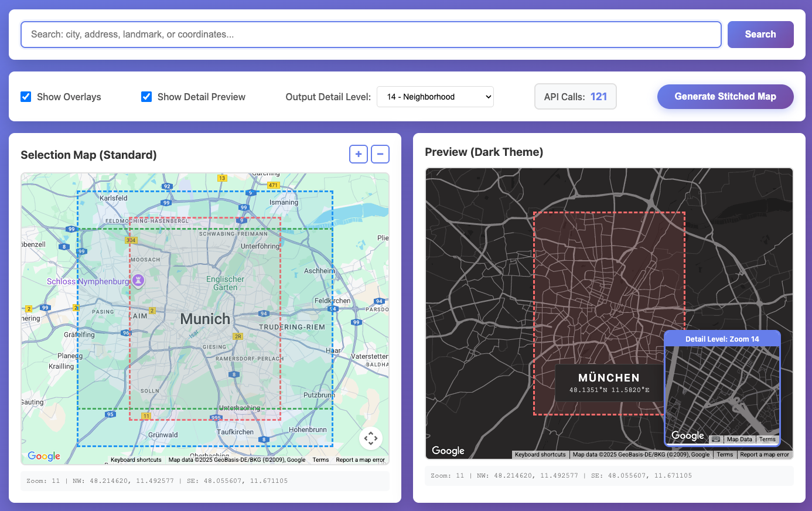Click the Gräfelfing town label
Screen dimensions: 812x511
click(x=79, y=335)
